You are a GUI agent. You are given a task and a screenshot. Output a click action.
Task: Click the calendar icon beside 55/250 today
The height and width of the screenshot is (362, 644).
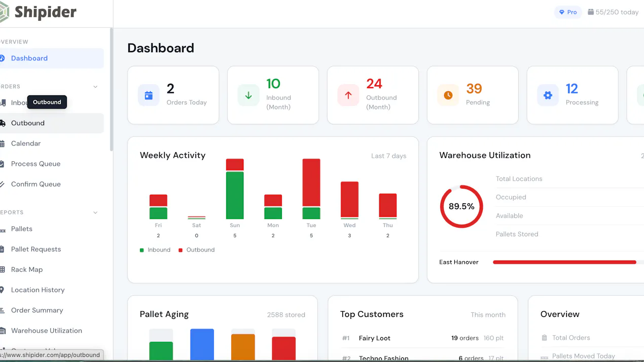(x=591, y=12)
